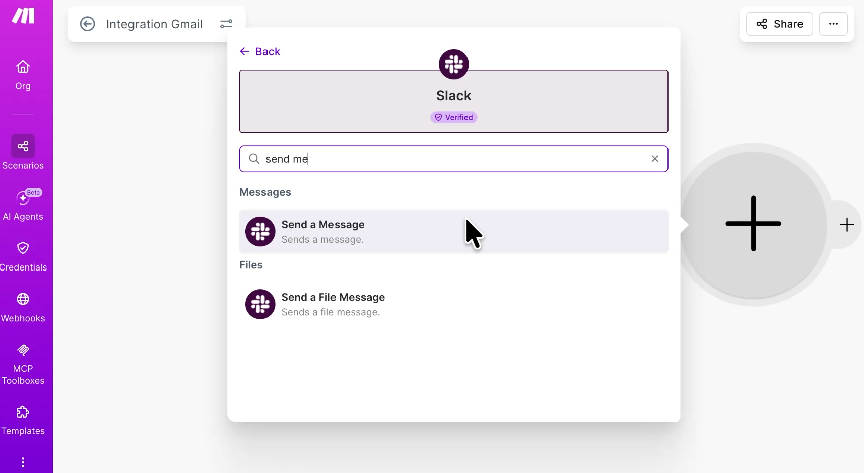Click Slack icon of Send a File Message
The width and height of the screenshot is (868, 473).
click(260, 304)
